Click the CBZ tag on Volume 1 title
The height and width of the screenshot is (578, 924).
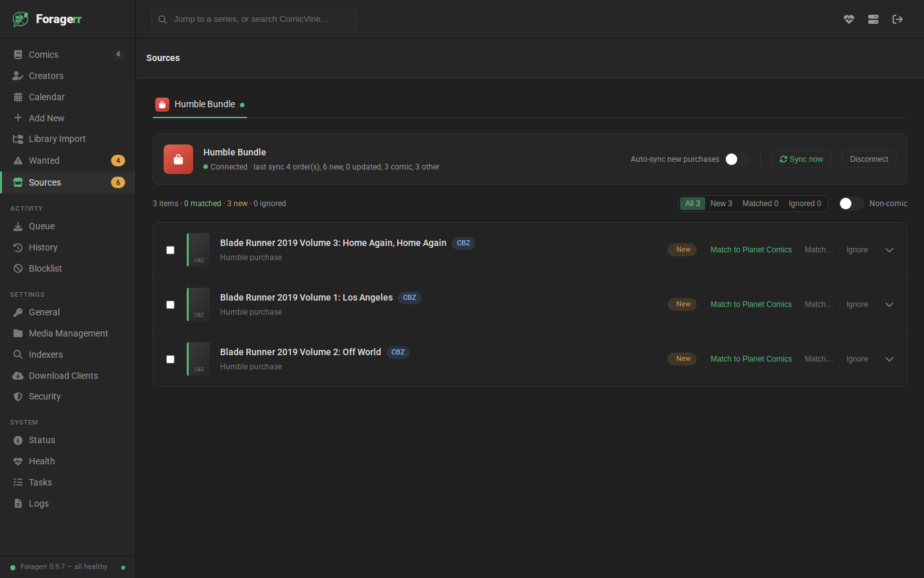pos(409,298)
